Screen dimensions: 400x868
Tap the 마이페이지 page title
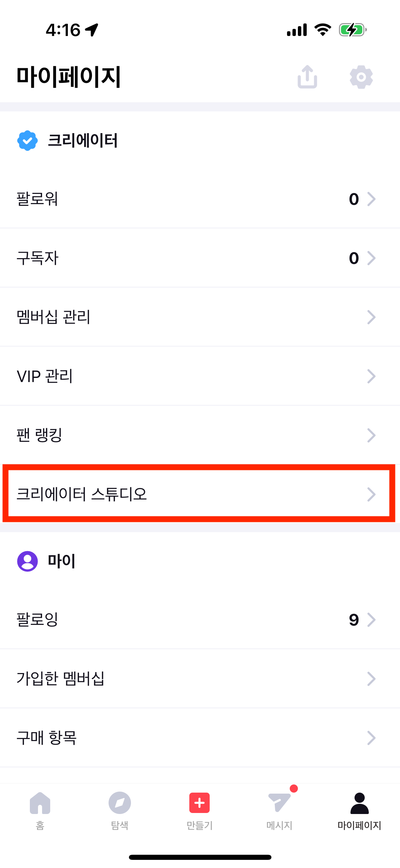[69, 77]
